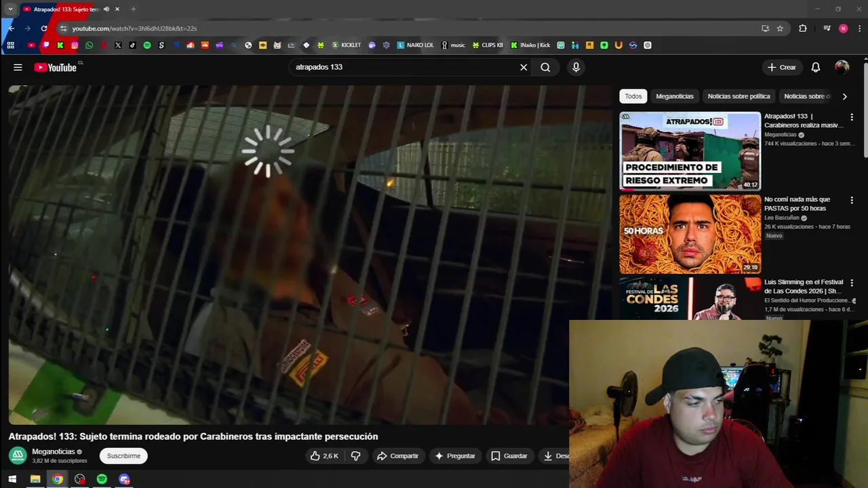View site information icon in address bar
This screenshot has width=868, height=488.
click(x=63, y=28)
